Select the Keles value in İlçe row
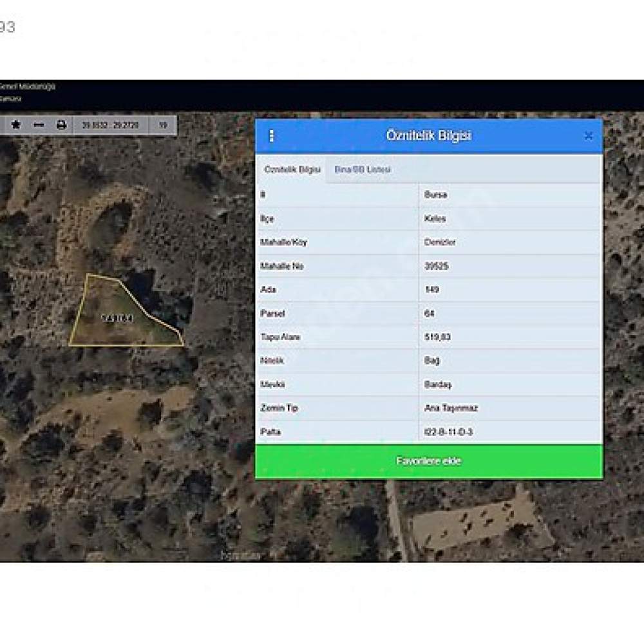 [x=435, y=218]
